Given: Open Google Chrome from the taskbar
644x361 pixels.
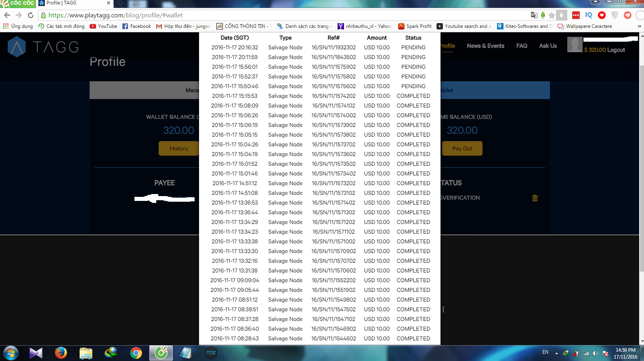Looking at the screenshot, I should pos(136,353).
